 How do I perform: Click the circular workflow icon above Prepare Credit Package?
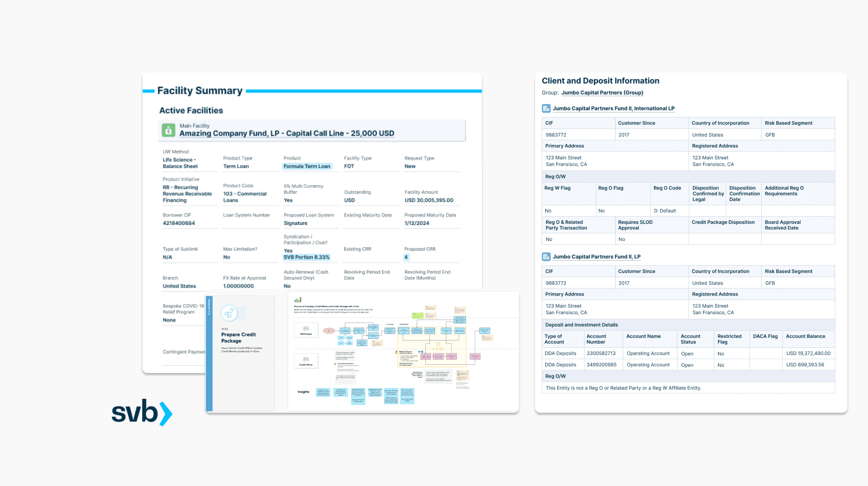click(x=229, y=313)
